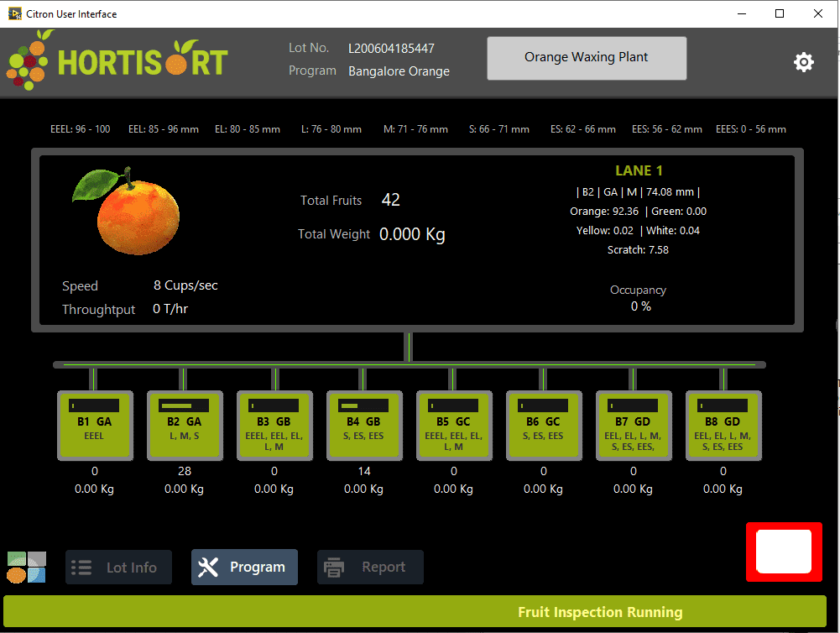The height and width of the screenshot is (633, 840).
Task: Select bin B5 GC tile
Action: (454, 425)
